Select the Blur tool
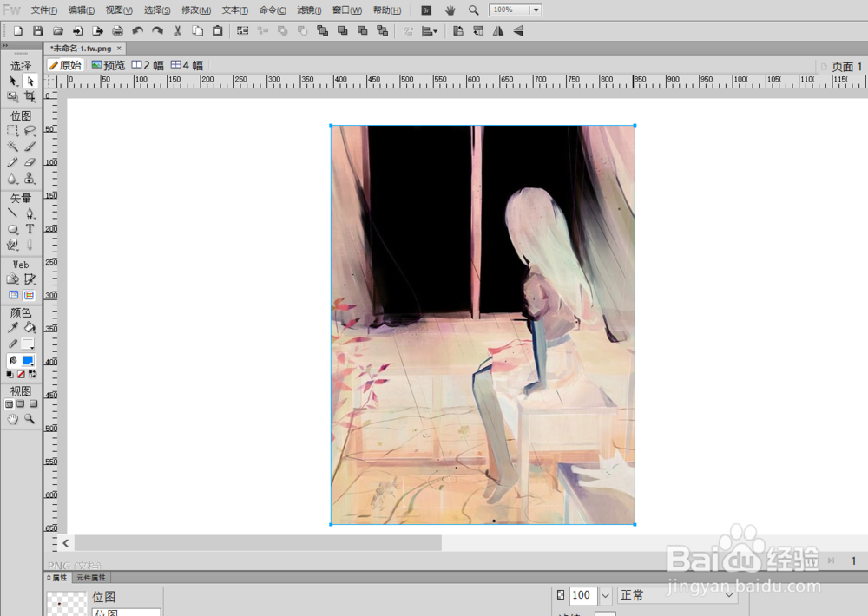Image resolution: width=868 pixels, height=616 pixels. 13,178
